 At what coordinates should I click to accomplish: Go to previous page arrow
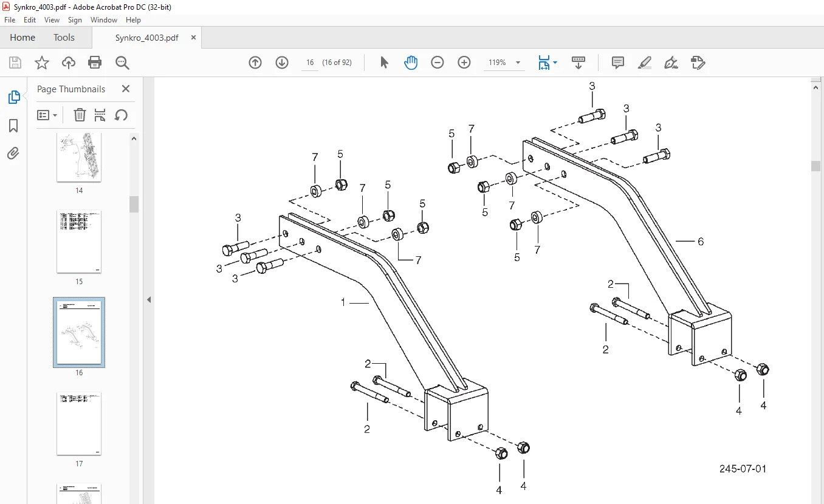[x=255, y=63]
